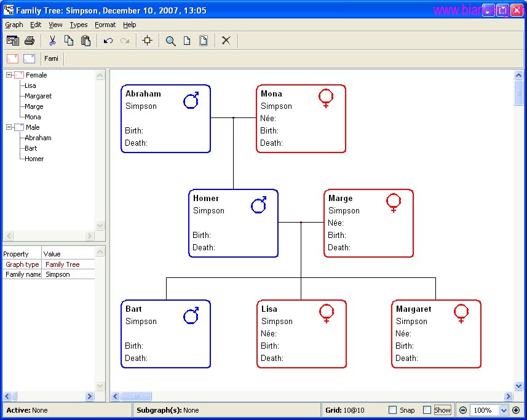Click the zoom in plus icon
This screenshot has height=420, width=527.
[516, 410]
